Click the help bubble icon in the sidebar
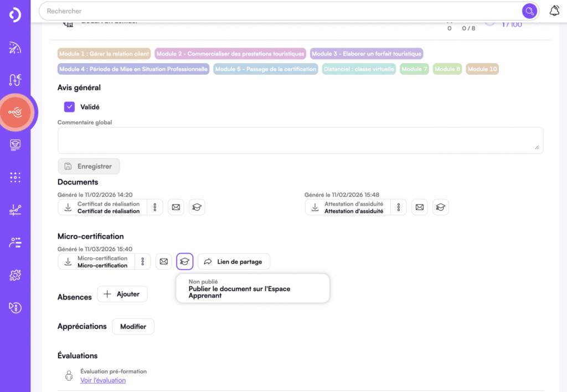Viewport: 567px width, 392px height. 15,307
